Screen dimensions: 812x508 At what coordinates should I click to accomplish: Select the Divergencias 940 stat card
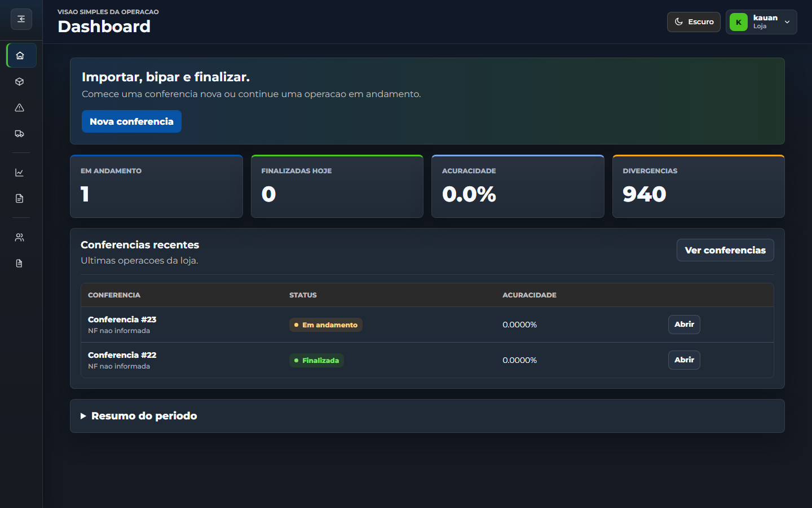point(699,186)
